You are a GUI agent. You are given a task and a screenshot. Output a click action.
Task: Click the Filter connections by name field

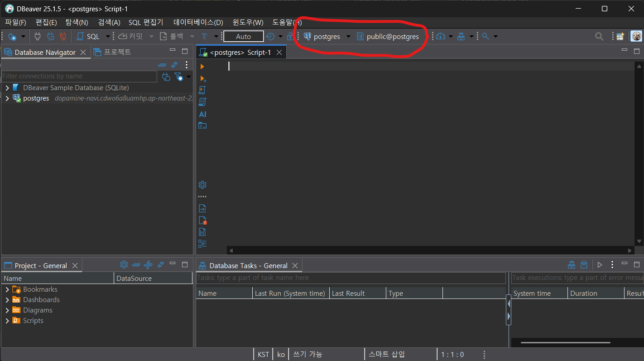(x=79, y=76)
